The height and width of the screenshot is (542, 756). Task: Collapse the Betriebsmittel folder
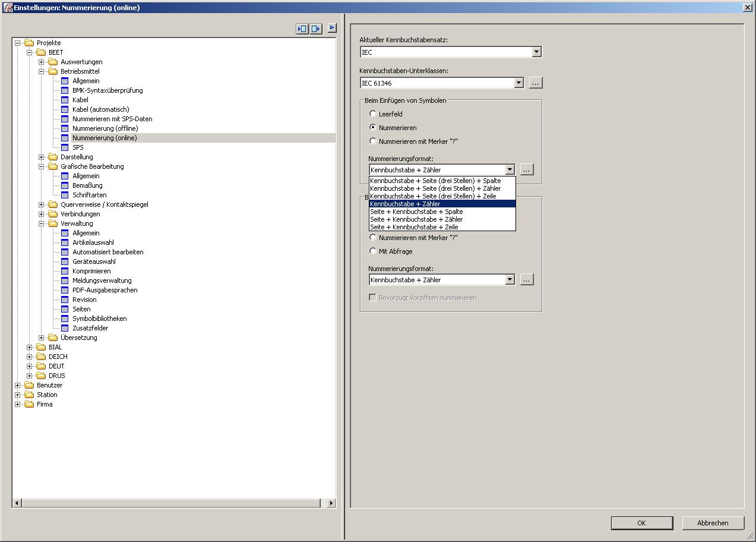pos(42,71)
